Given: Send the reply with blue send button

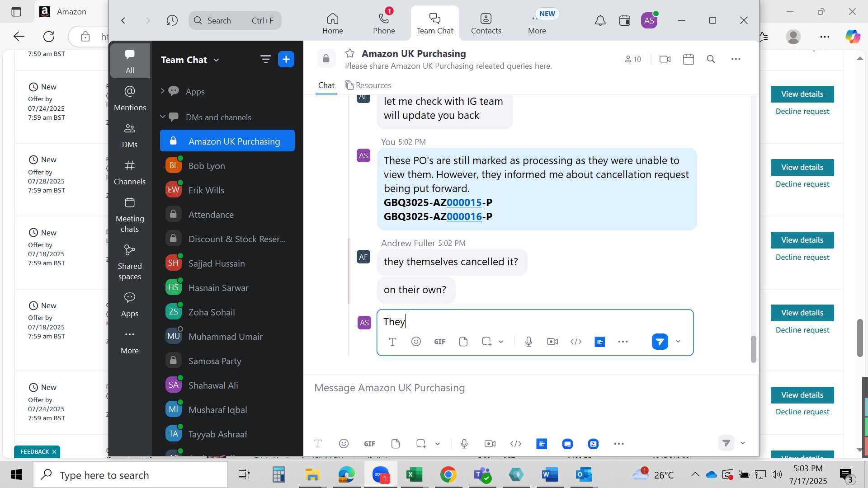Looking at the screenshot, I should click(x=660, y=342).
